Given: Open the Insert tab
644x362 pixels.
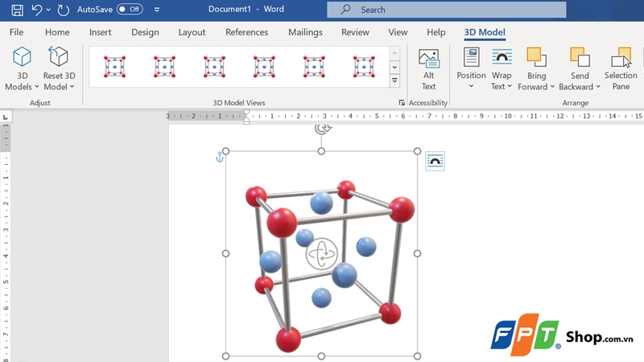Looking at the screenshot, I should [x=100, y=32].
